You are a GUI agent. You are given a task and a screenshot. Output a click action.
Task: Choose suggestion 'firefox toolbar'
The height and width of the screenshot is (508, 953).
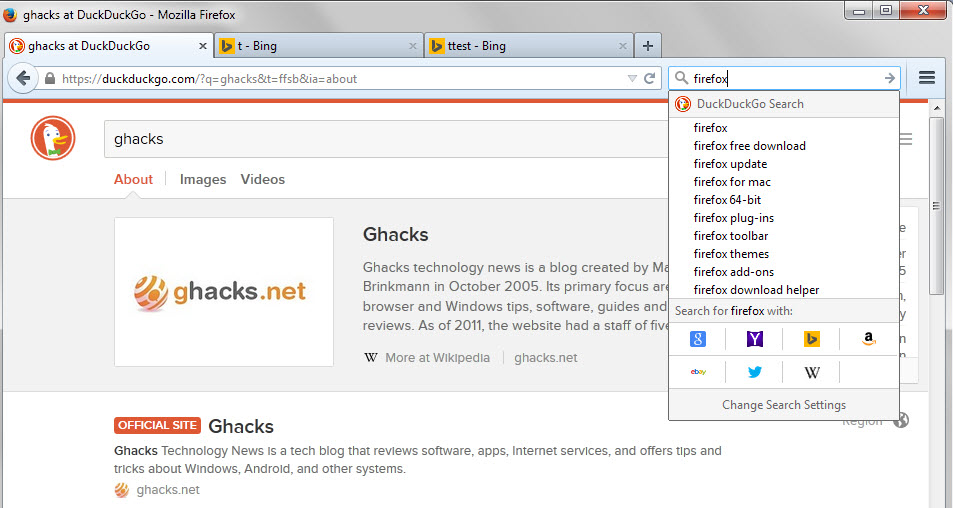click(784, 236)
